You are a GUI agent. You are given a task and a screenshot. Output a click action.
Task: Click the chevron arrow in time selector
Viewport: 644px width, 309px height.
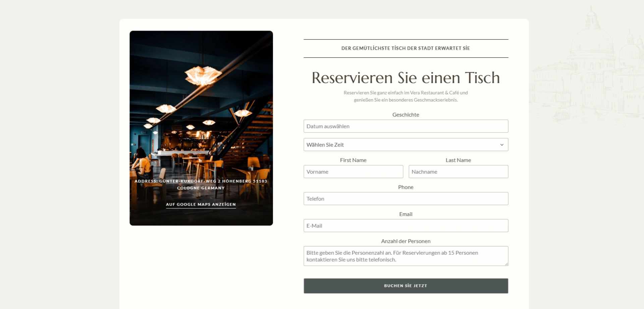pyautogui.click(x=502, y=145)
